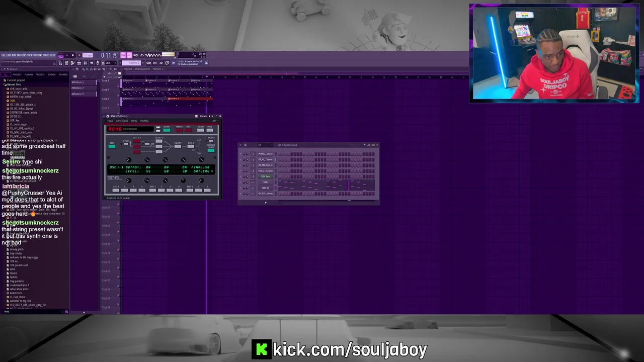
Task: Switch browser to STARRED tab
Action: point(63,74)
